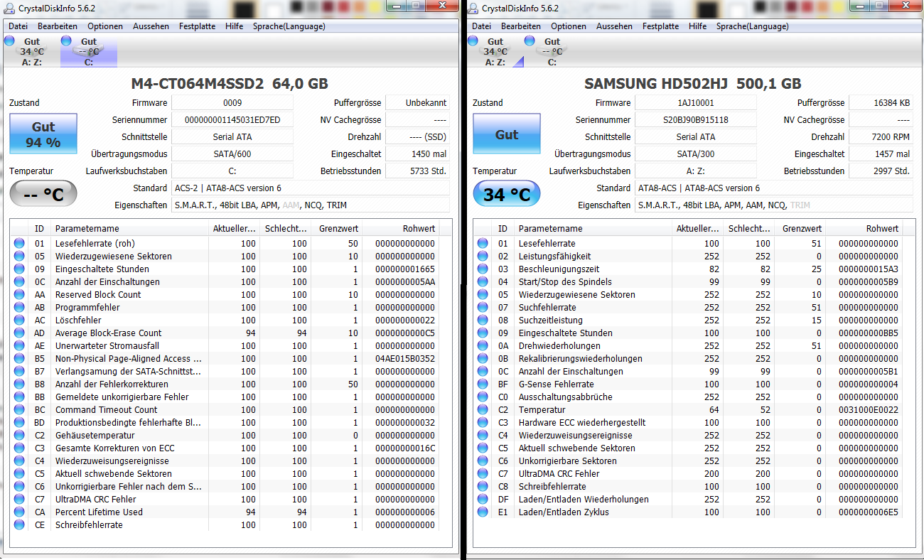Screen dimensions: 924x560
Task: Select the A: Z: disk tab in the left window
Action: pos(31,52)
